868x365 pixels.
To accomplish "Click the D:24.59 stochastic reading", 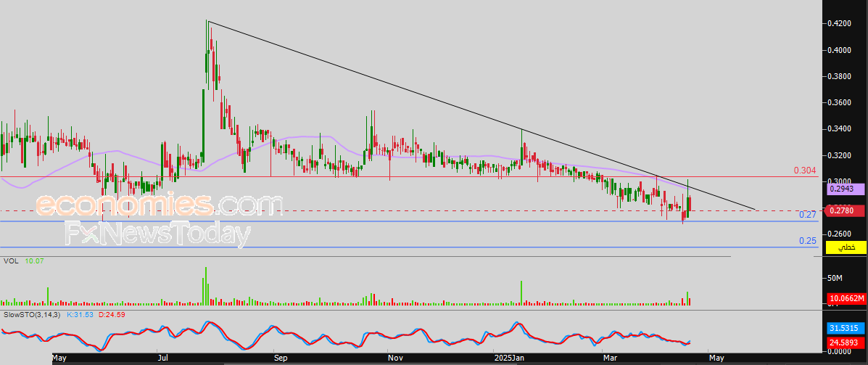I will tap(111, 315).
